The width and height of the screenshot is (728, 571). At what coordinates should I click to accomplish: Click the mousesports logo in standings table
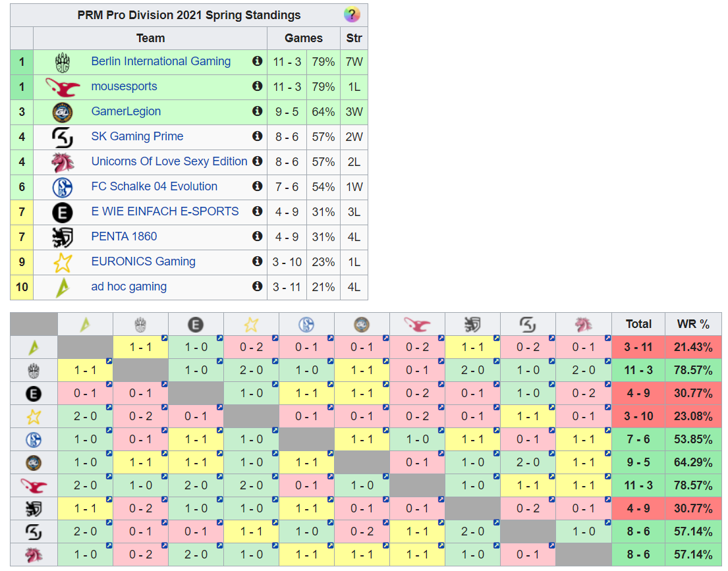point(63,87)
